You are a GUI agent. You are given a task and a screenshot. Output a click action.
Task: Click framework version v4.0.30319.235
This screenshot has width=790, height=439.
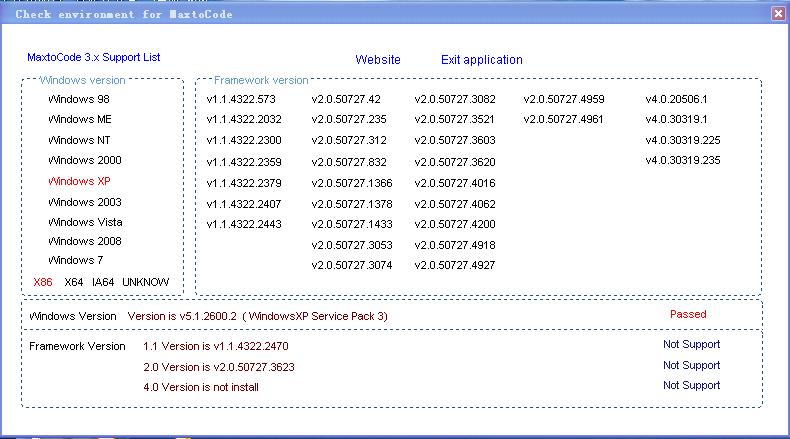[683, 160]
